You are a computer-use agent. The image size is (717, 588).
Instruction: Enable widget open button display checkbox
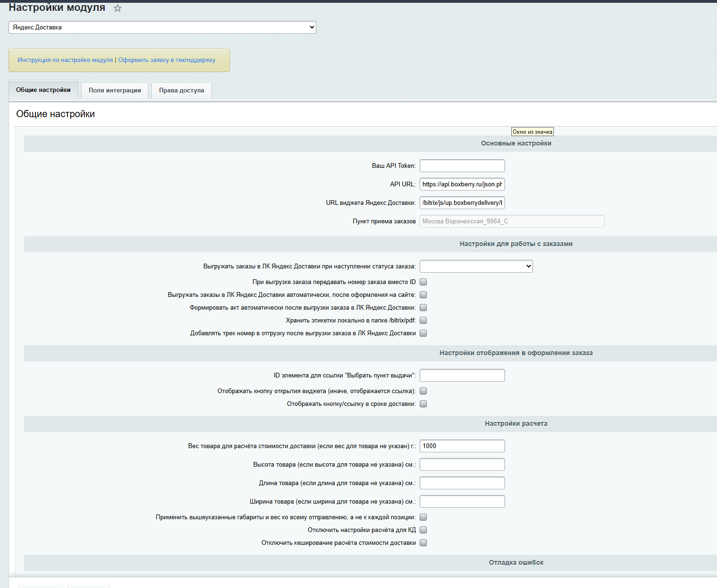tap(423, 391)
